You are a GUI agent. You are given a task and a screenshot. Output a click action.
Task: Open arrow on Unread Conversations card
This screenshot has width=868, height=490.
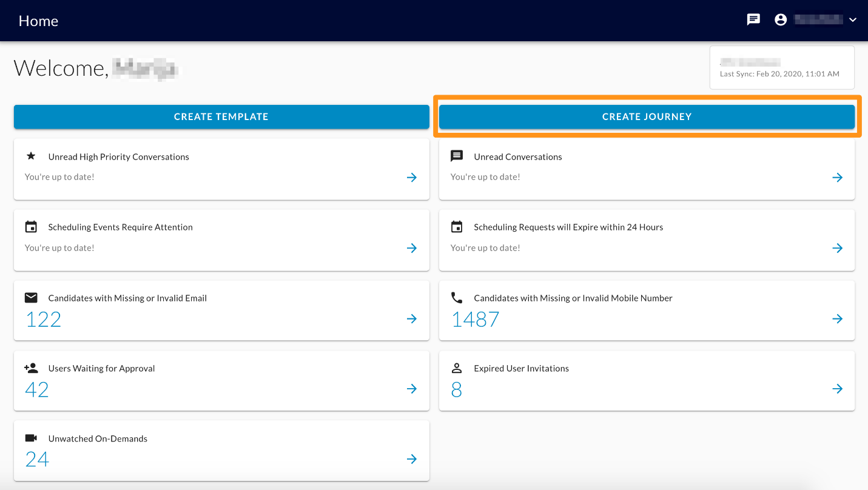pos(838,177)
